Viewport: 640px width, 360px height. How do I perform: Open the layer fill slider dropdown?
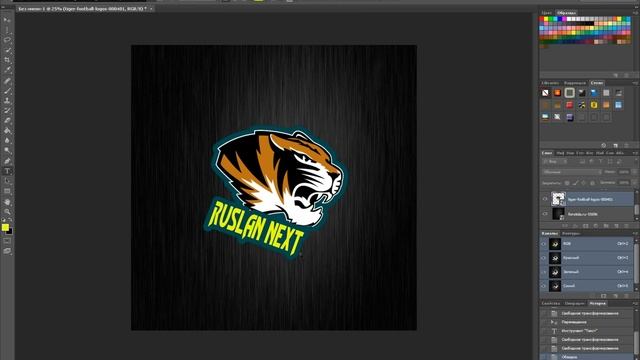[635, 182]
